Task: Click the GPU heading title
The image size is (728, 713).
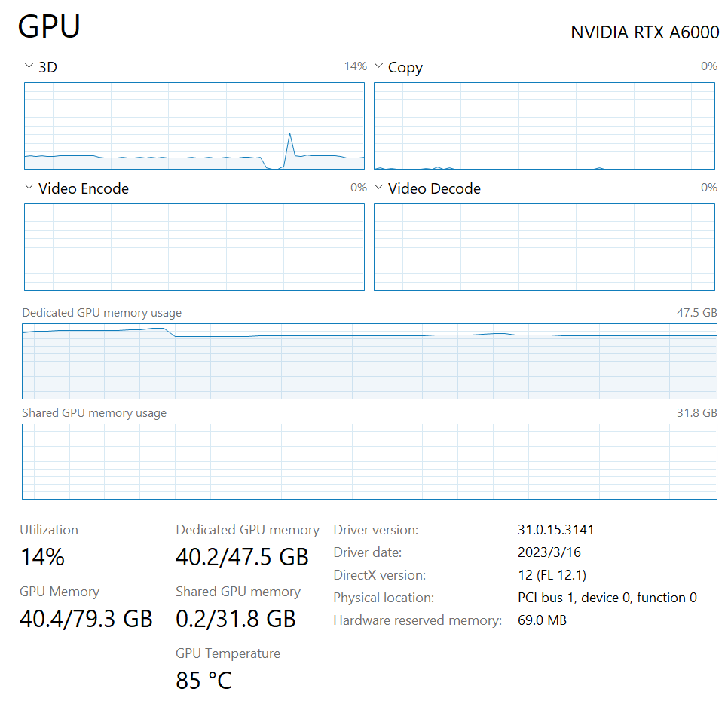Action: (49, 27)
